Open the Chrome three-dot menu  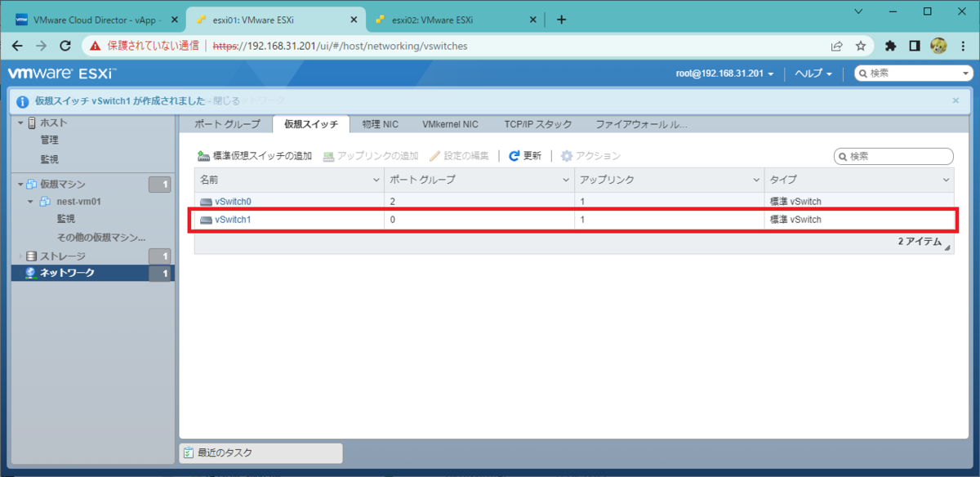[x=962, y=46]
